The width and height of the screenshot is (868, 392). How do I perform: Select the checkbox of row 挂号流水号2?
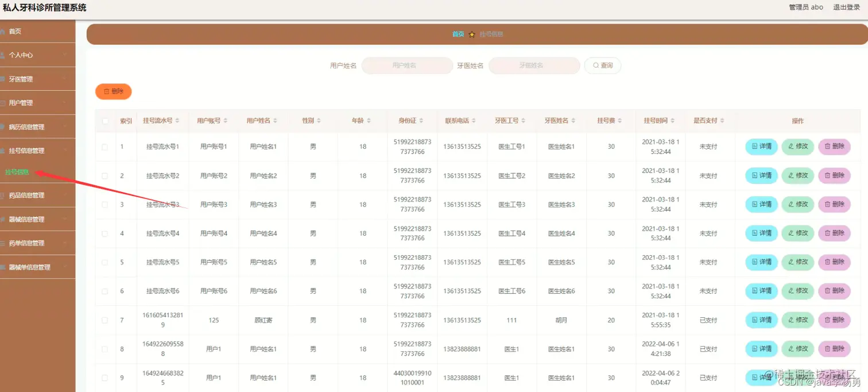(x=104, y=175)
